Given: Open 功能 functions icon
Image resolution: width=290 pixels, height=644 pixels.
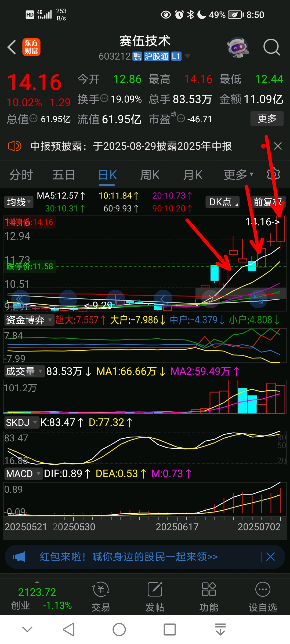Looking at the screenshot, I should click(x=209, y=597).
